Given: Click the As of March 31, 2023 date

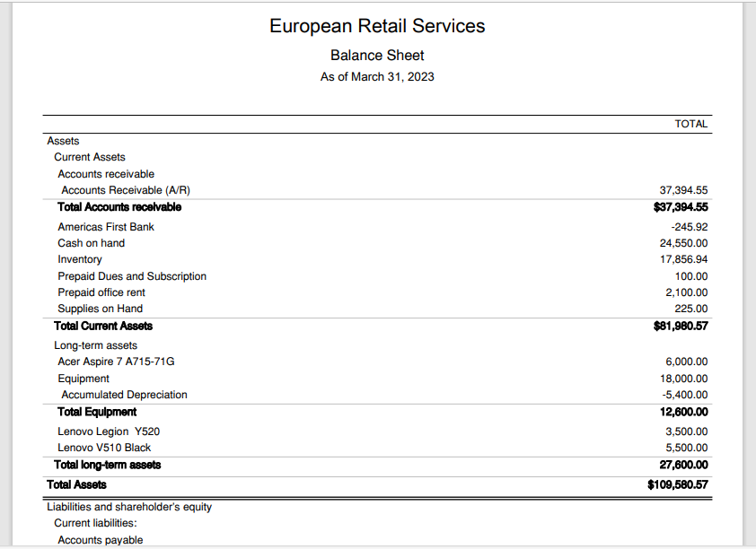Looking at the screenshot, I should [377, 77].
